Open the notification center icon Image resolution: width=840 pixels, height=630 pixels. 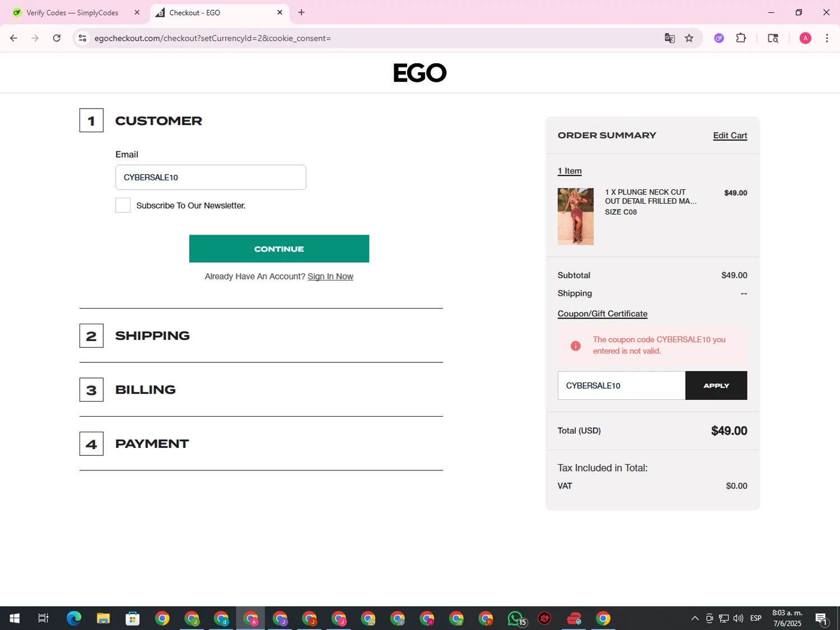[x=821, y=618]
